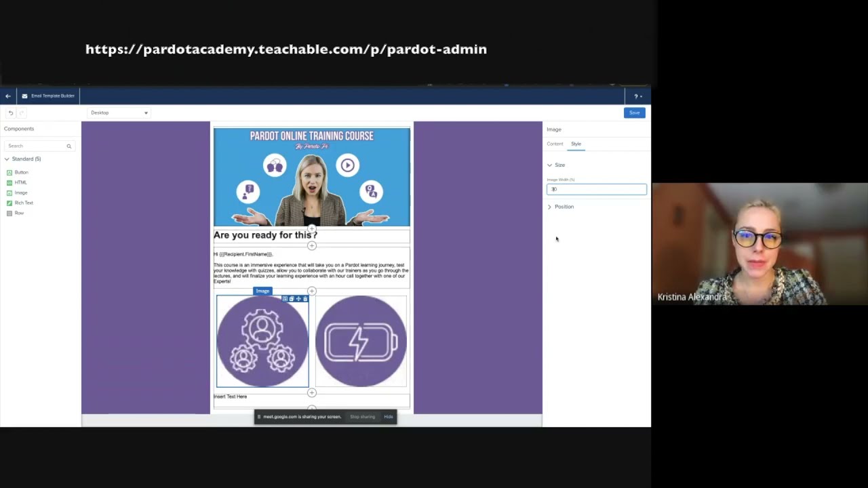Open the help question mark menu
The height and width of the screenshot is (488, 868).
637,96
